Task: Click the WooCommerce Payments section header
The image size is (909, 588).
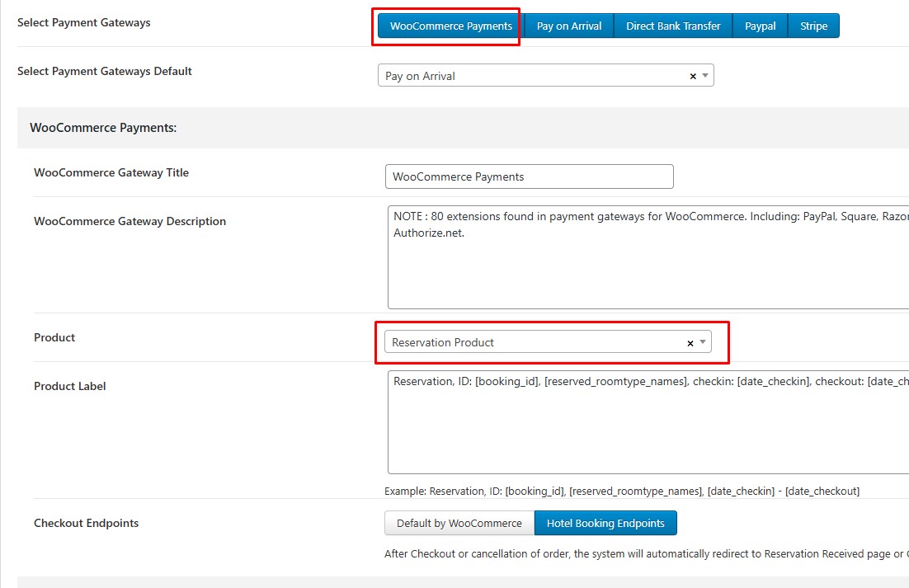Action: [103, 128]
